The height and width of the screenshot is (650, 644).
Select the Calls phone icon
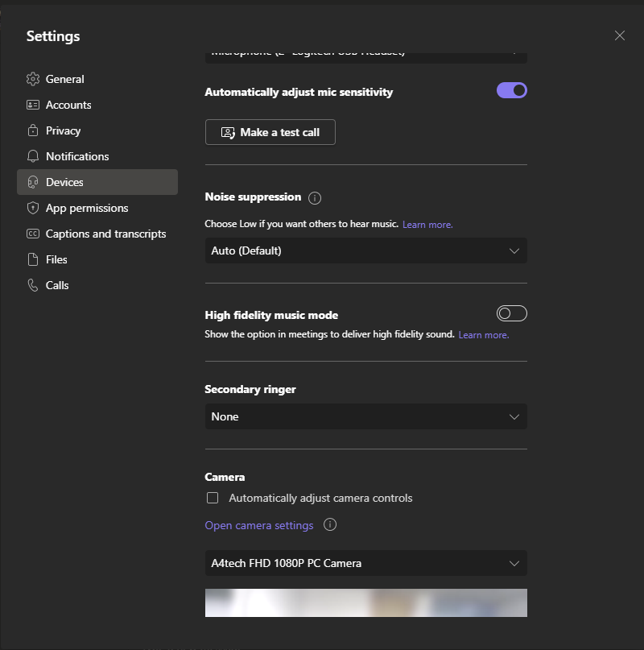pos(32,285)
